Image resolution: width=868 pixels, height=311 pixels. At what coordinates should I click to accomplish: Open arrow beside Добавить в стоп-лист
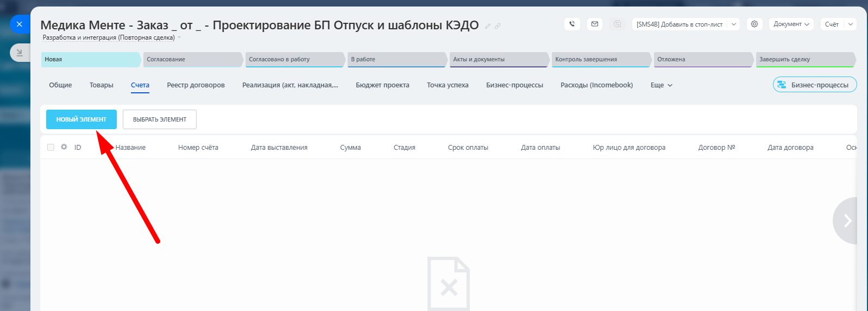734,24
